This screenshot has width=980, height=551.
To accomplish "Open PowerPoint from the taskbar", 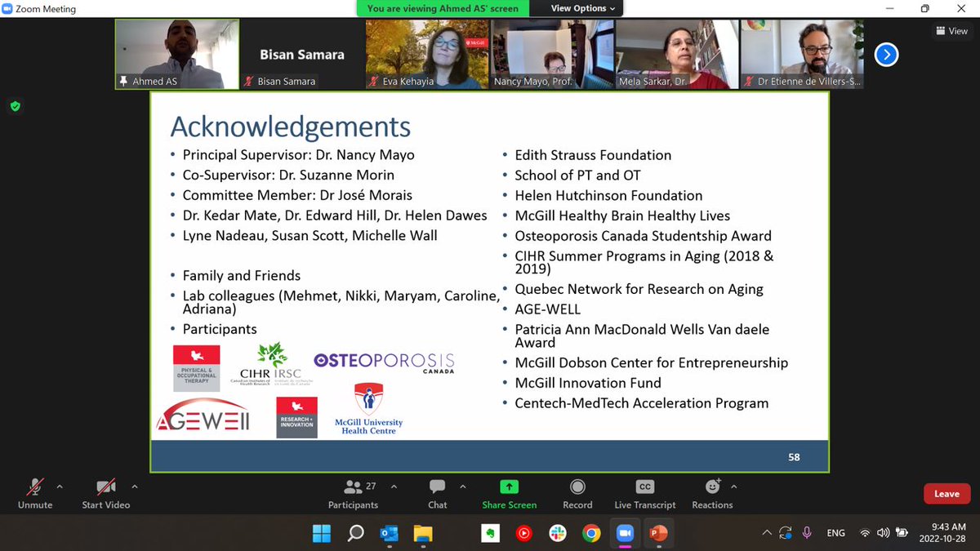I will 658,533.
